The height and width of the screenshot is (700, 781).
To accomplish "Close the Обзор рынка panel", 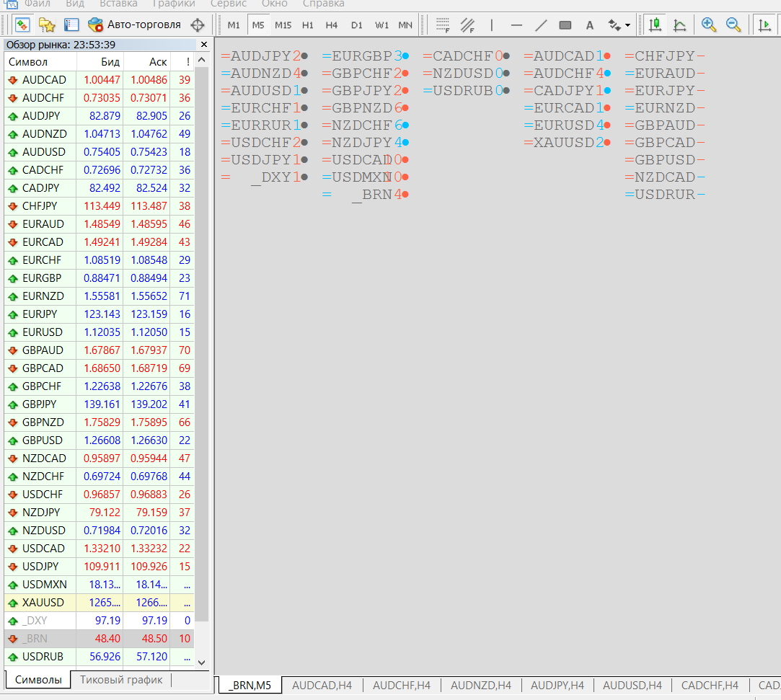I will click(x=203, y=45).
